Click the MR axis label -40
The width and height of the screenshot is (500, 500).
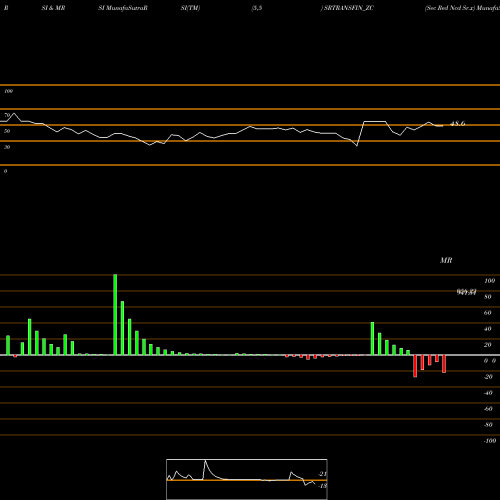tap(488, 393)
